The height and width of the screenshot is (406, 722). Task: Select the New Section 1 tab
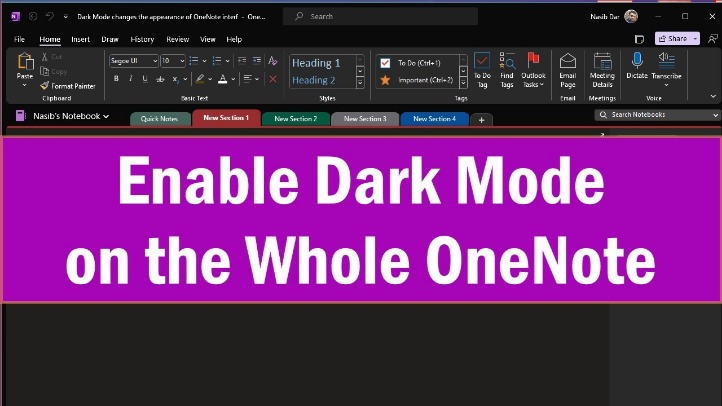tap(226, 118)
